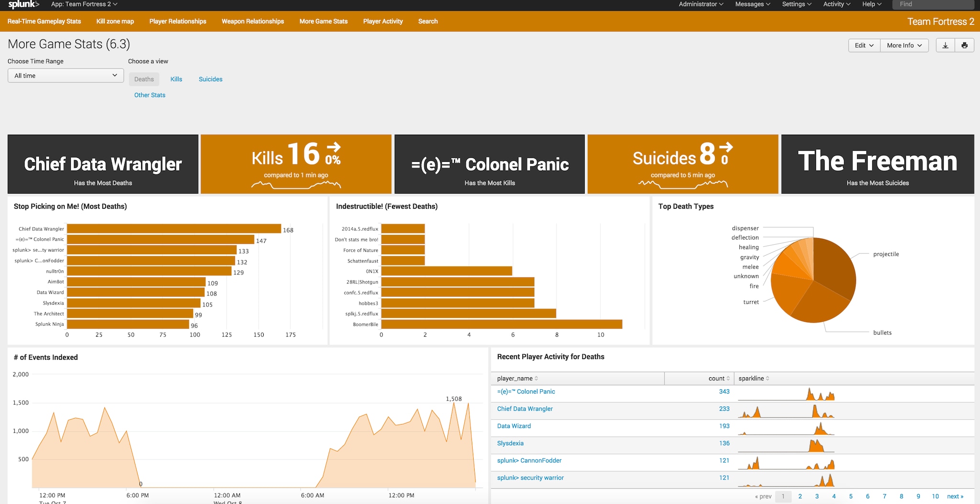Go to page 2 of the table
980x504 pixels.
[800, 496]
